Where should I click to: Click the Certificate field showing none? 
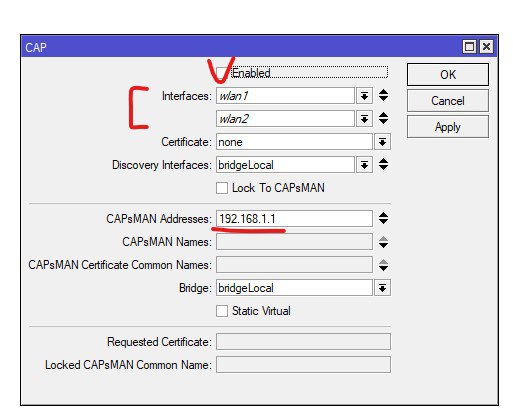click(294, 142)
